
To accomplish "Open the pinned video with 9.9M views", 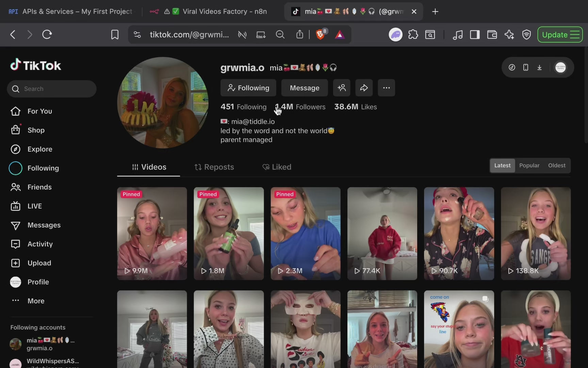I will (152, 233).
